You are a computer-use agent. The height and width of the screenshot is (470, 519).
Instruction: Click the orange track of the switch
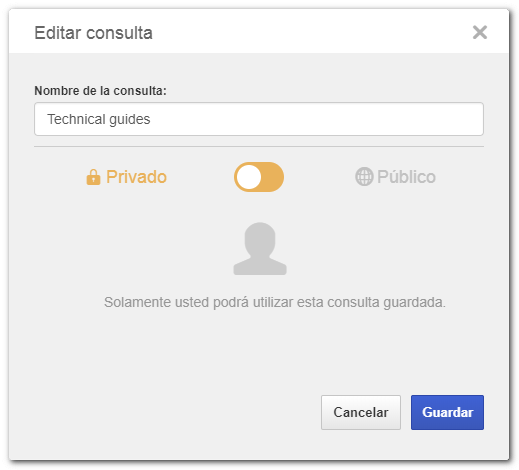click(272, 177)
